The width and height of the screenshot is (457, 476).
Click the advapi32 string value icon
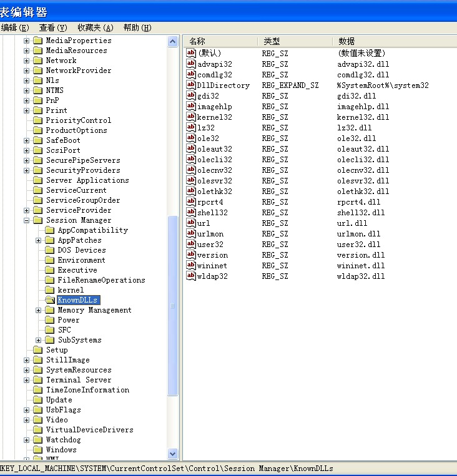(x=191, y=64)
